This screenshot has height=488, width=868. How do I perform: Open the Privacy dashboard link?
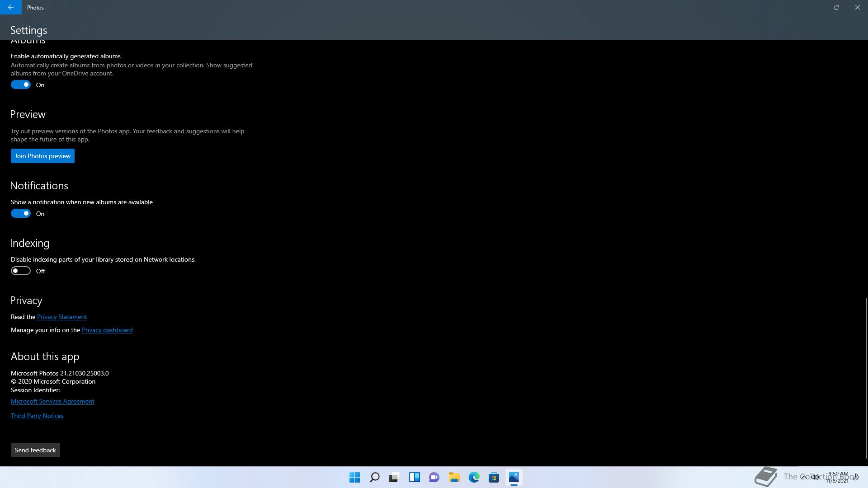(x=107, y=330)
